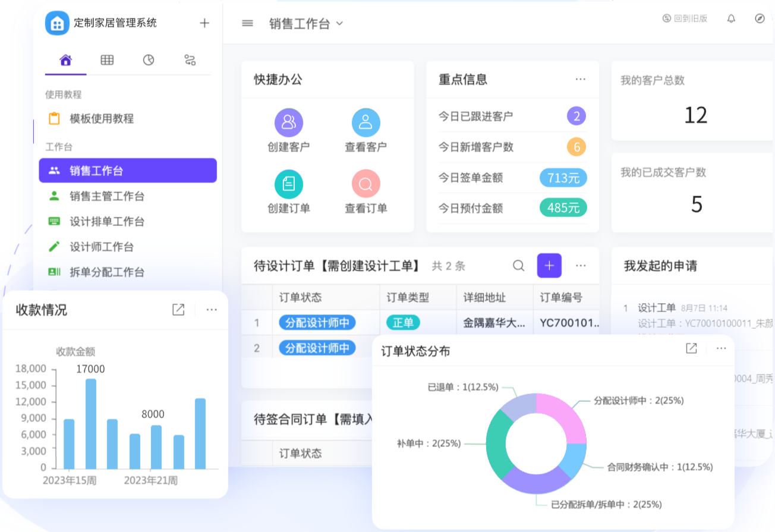Select the 创建订单 icon

(289, 184)
